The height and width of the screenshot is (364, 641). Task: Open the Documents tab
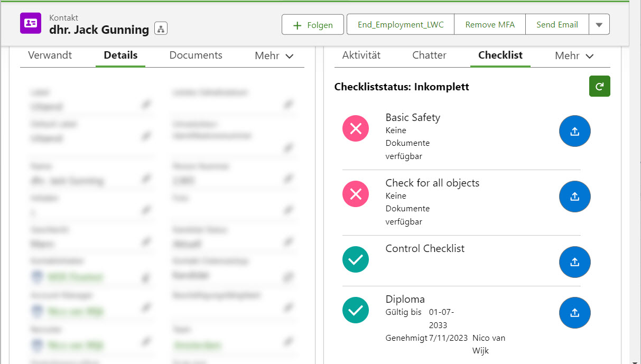coord(196,55)
